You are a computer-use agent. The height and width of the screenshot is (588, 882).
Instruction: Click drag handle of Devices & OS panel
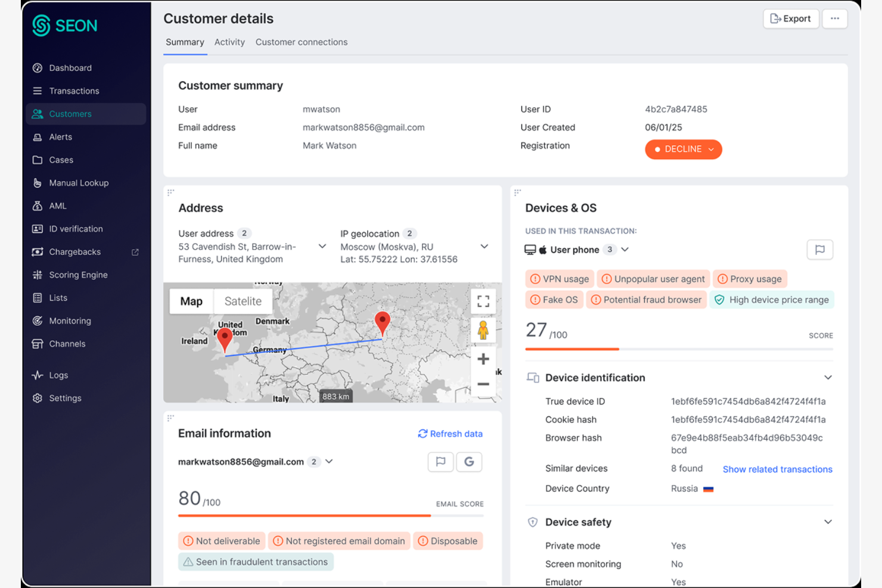(517, 192)
